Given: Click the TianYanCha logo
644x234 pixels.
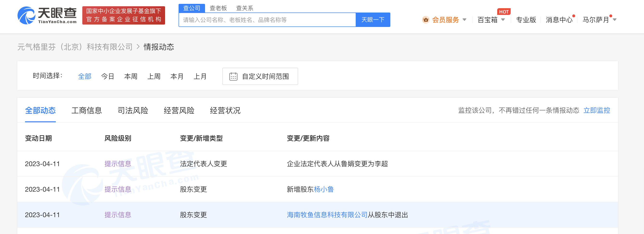Looking at the screenshot, I should click(x=47, y=15).
